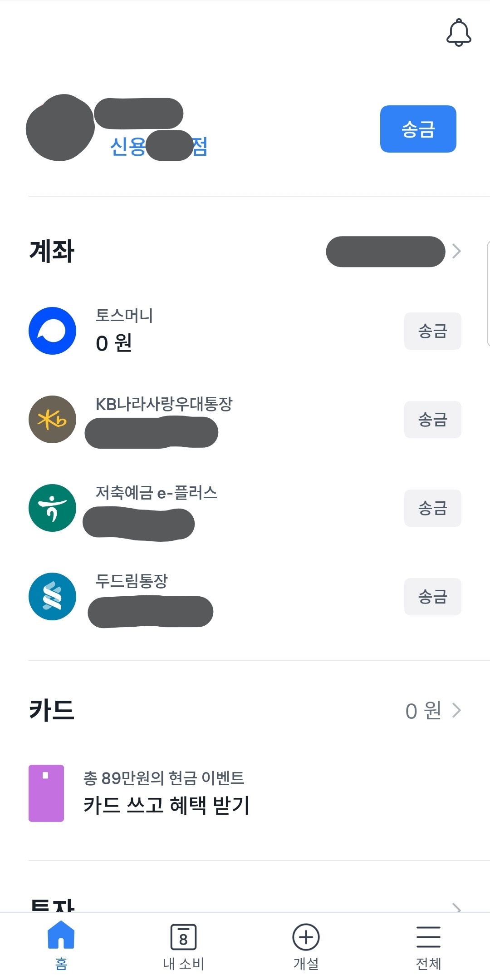This screenshot has height=980, width=490.
Task: Tap the KB bank logo icon
Action: pyautogui.click(x=52, y=419)
